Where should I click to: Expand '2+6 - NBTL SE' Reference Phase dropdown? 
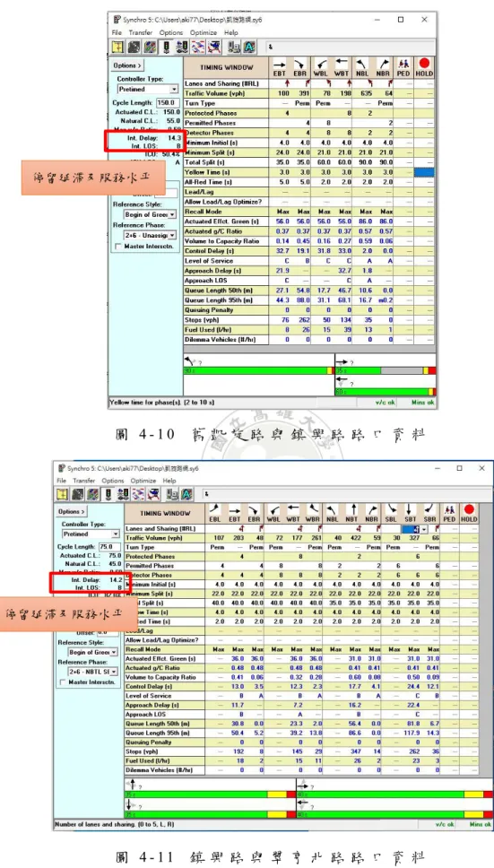point(115,672)
